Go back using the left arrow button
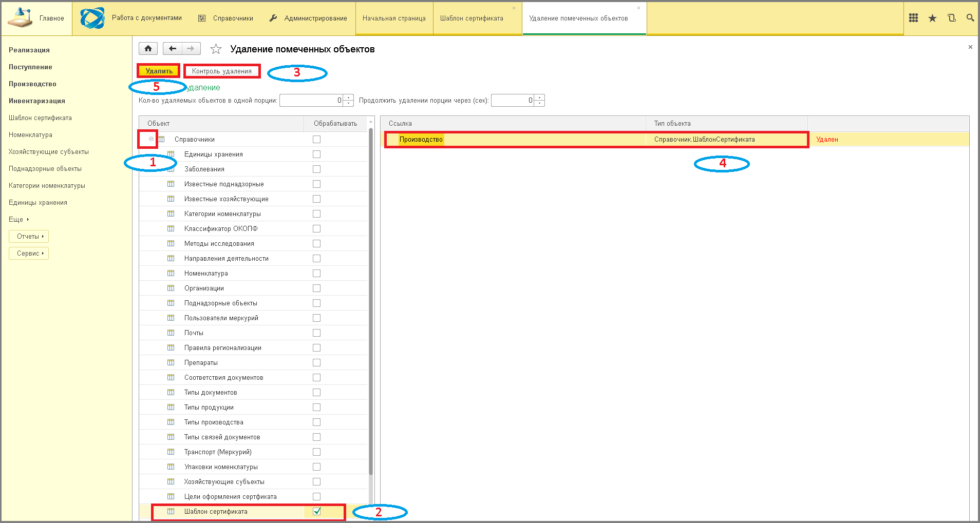980x523 pixels. (x=173, y=49)
